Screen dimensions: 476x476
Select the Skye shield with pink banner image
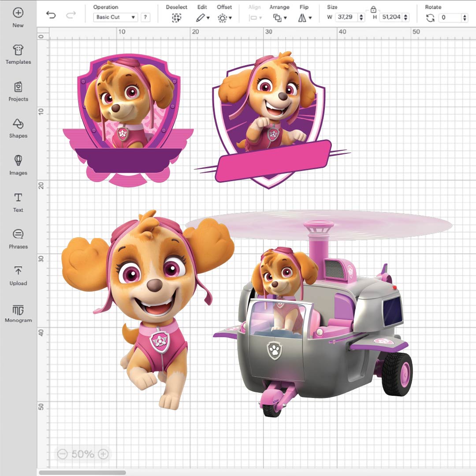[x=272, y=120]
